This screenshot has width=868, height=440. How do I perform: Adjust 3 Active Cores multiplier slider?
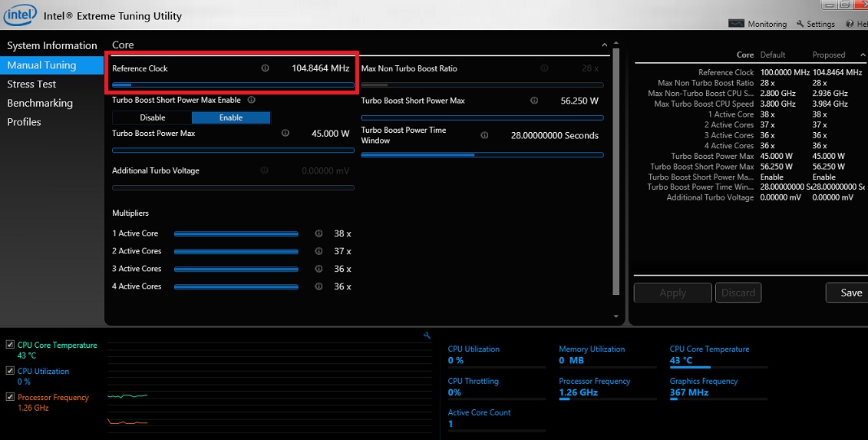coord(236,270)
